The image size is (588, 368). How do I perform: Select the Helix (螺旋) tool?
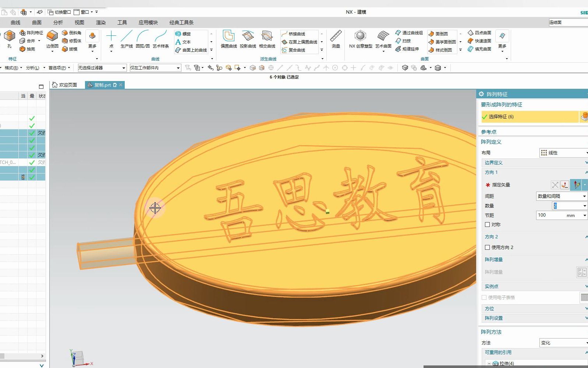183,34
